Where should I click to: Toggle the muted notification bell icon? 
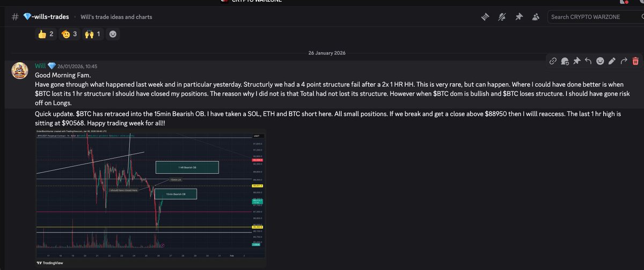tap(502, 17)
